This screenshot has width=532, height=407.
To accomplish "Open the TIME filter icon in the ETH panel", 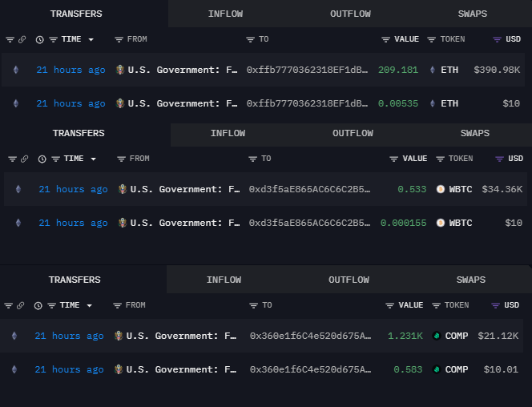I will [x=53, y=40].
